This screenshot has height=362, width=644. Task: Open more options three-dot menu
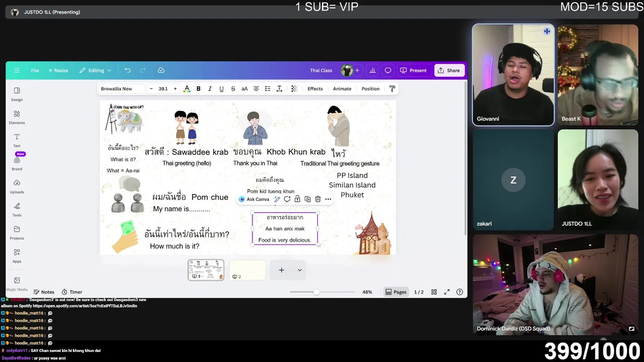[328, 199]
